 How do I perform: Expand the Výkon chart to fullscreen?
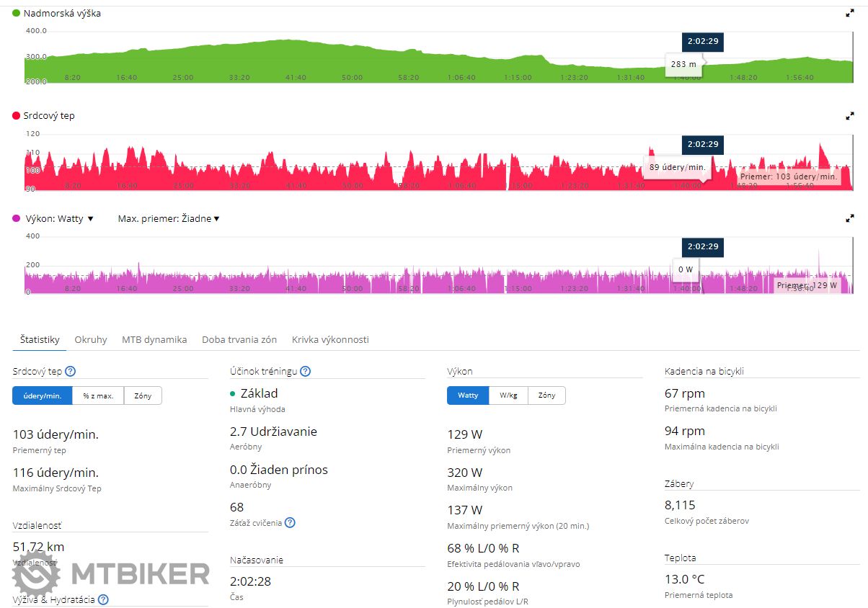pyautogui.click(x=850, y=218)
